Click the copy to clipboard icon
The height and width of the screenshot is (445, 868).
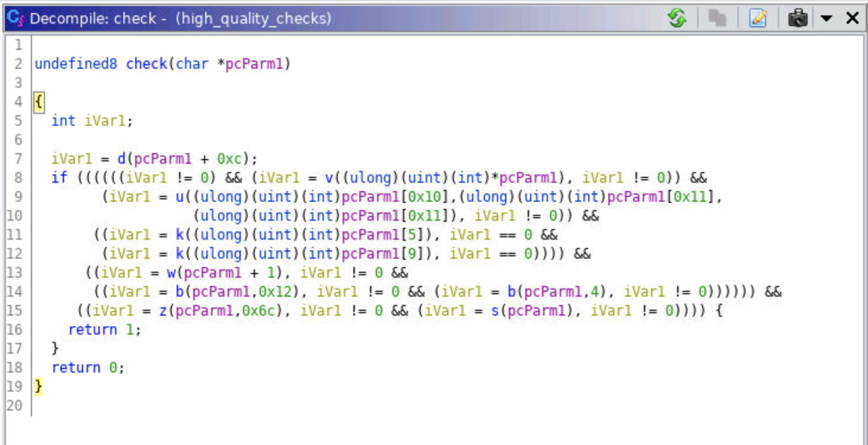(x=717, y=18)
